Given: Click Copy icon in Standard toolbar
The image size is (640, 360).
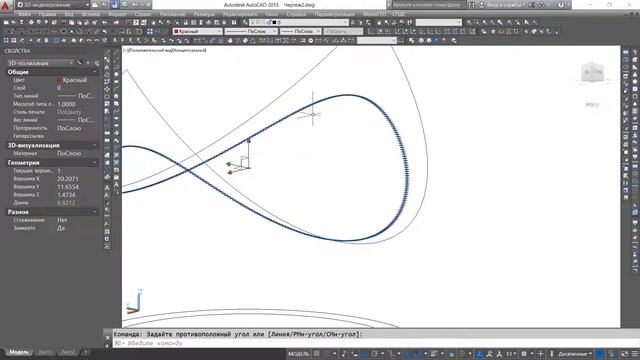Looking at the screenshot, I should (x=71, y=22).
